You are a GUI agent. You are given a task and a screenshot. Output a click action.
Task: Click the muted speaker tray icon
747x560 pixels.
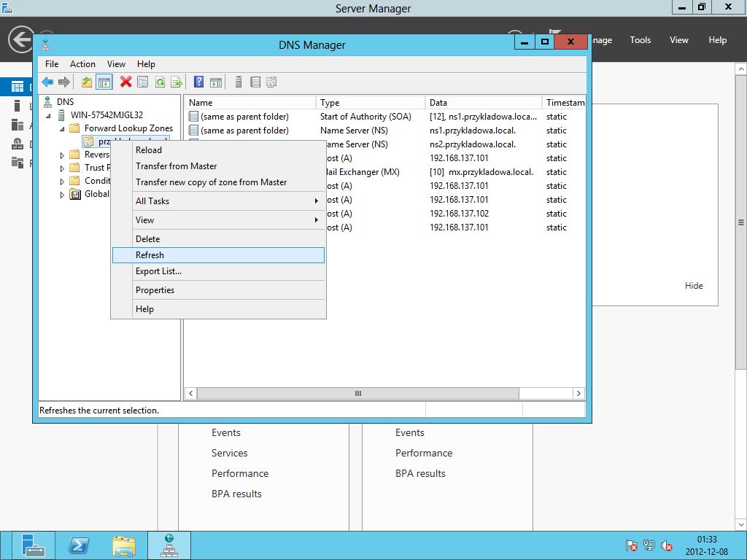point(667,545)
